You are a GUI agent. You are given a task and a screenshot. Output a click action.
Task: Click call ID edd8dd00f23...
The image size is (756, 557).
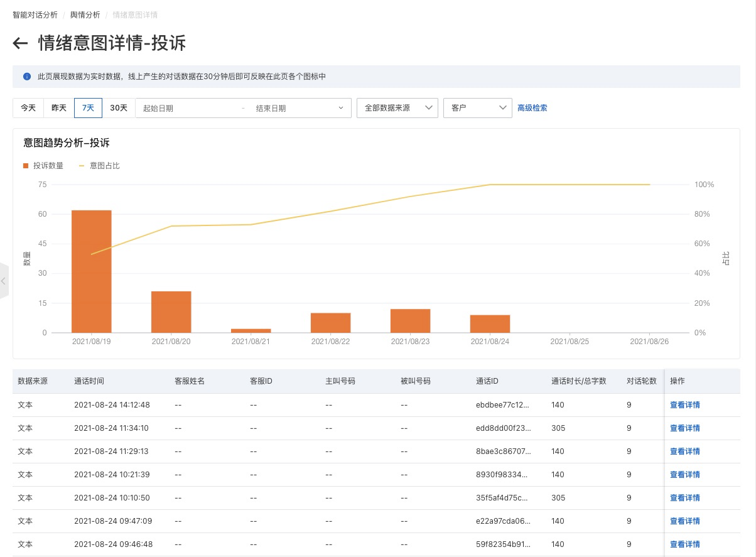pyautogui.click(x=504, y=428)
